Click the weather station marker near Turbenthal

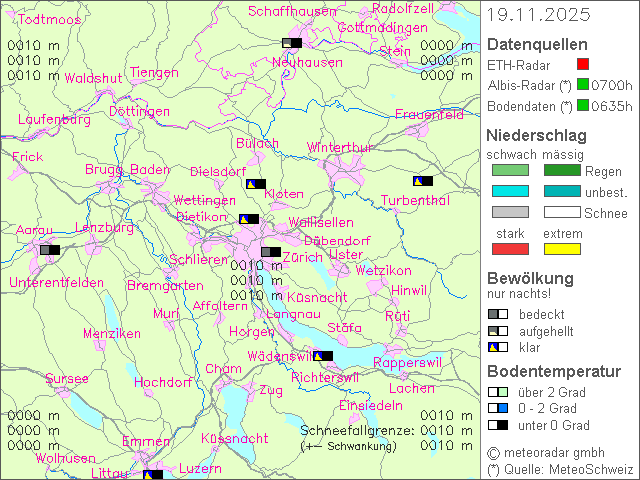point(423,181)
